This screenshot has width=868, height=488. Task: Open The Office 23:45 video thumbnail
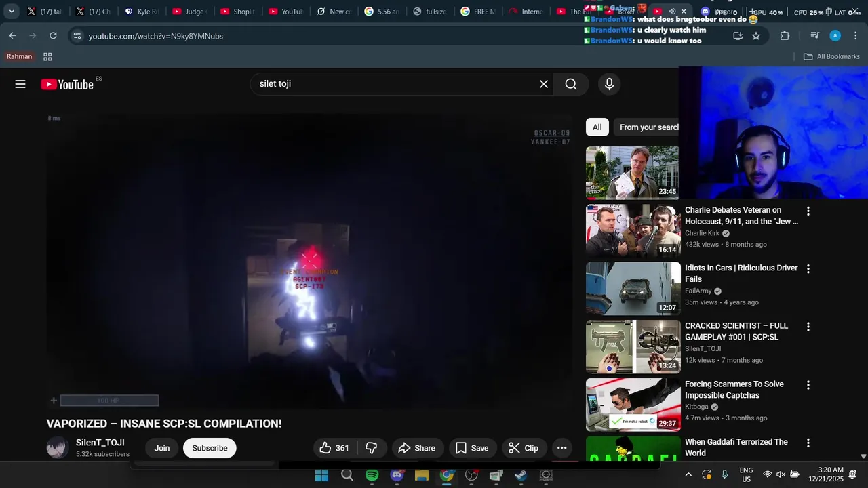[x=633, y=173]
